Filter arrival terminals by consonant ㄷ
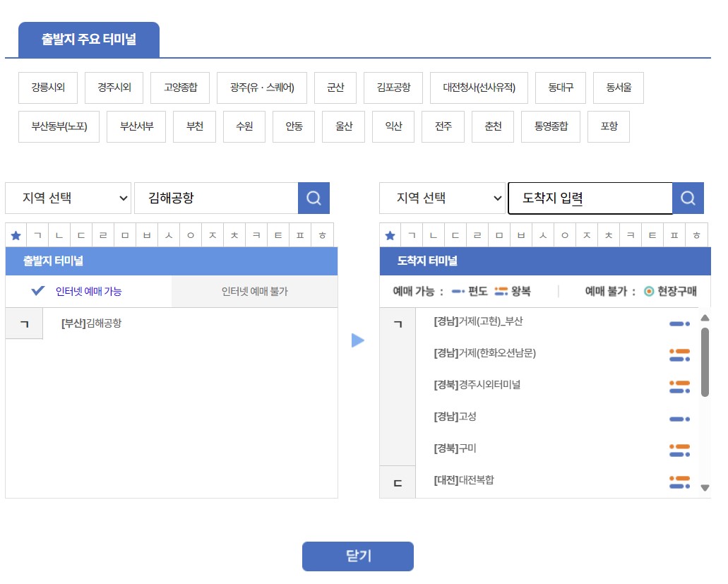This screenshot has height=584, width=728. point(455,235)
